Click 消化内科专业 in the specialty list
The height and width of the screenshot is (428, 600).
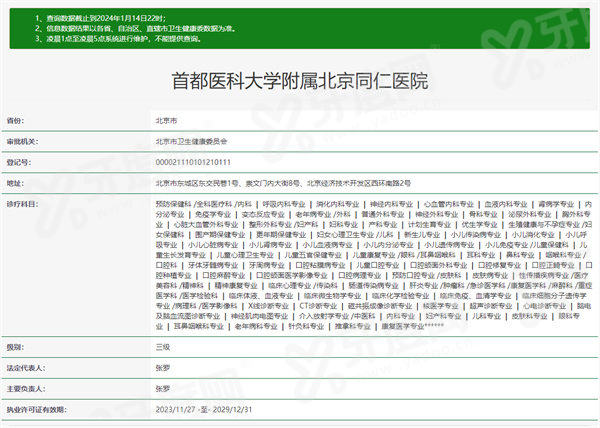tap(338, 204)
